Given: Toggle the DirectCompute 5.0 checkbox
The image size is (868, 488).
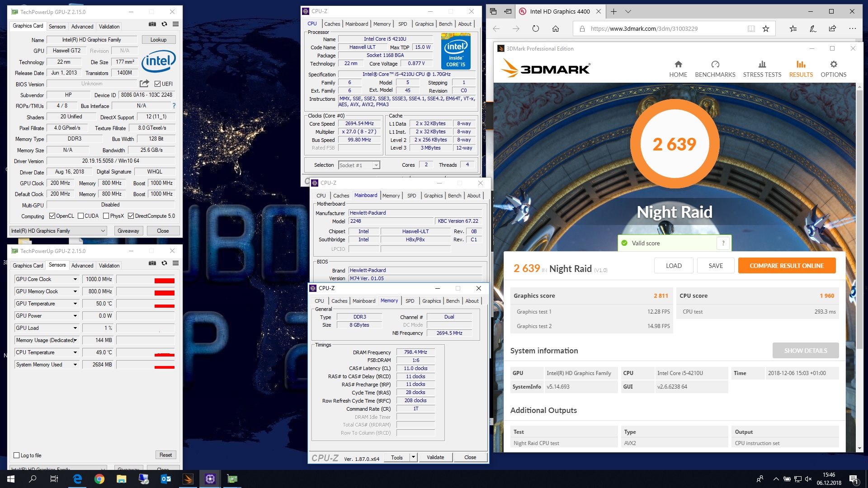Looking at the screenshot, I should pyautogui.click(x=131, y=216).
